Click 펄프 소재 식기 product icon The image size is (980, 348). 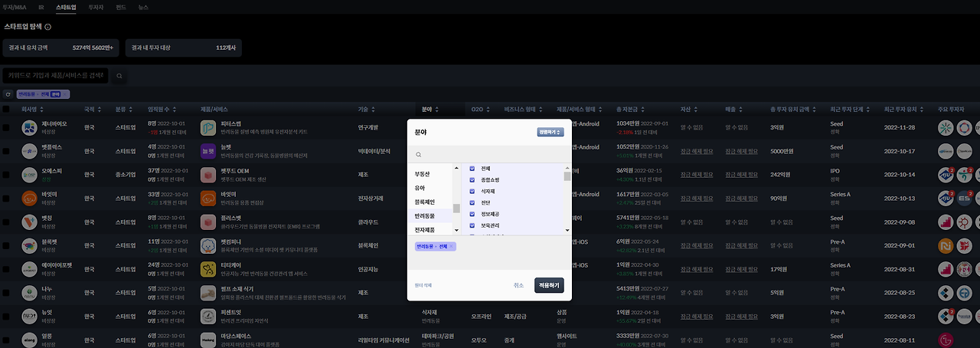209,294
